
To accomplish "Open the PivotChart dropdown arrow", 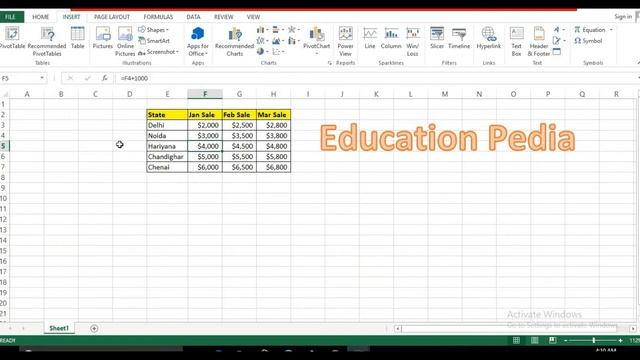I will pos(316,53).
